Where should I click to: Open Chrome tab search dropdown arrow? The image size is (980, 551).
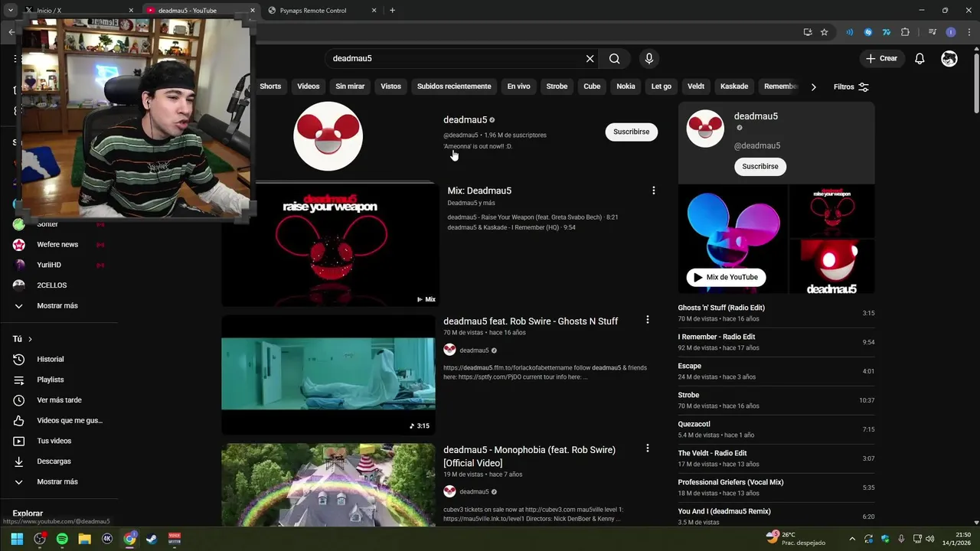click(11, 10)
